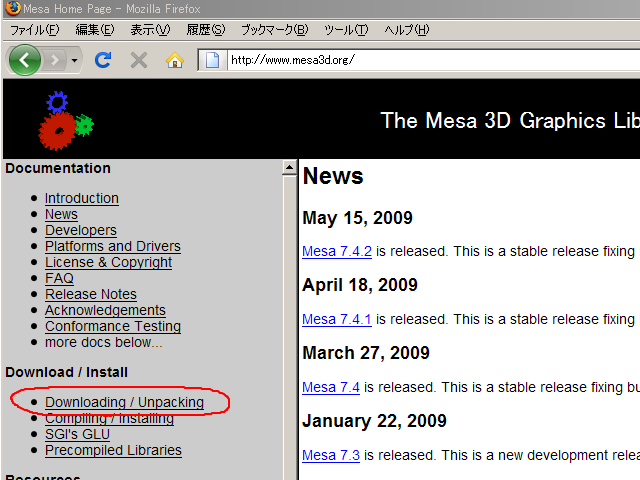
Task: Click the page icon beside the URL
Action: (212, 60)
